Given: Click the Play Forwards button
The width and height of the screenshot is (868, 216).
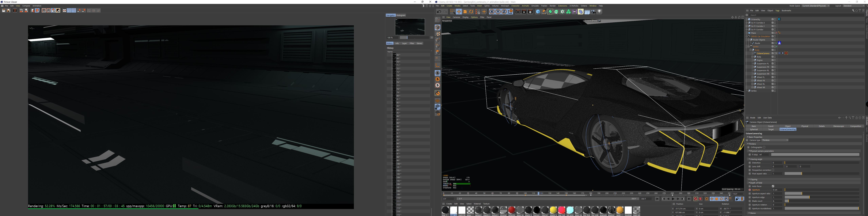Looking at the screenshot, I should point(673,199).
